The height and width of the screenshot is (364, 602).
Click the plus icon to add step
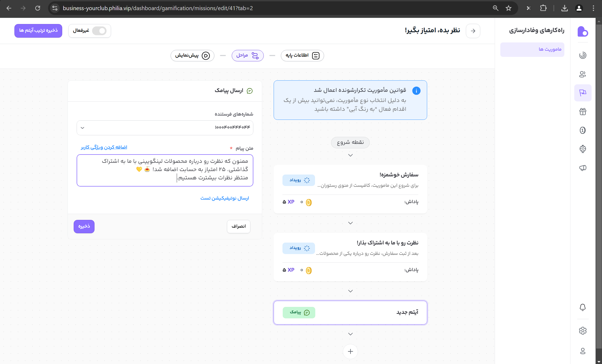(x=350, y=351)
